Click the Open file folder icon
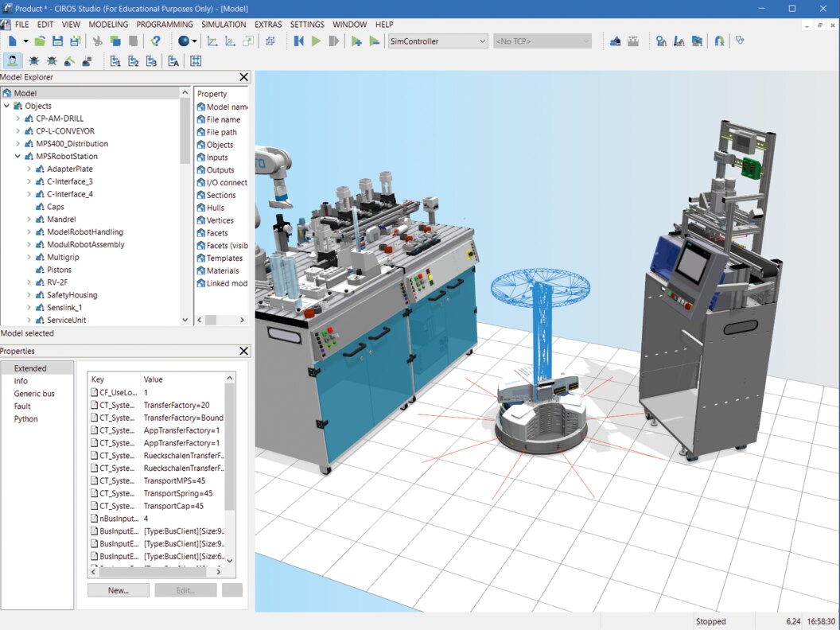The image size is (840, 630). pyautogui.click(x=40, y=41)
